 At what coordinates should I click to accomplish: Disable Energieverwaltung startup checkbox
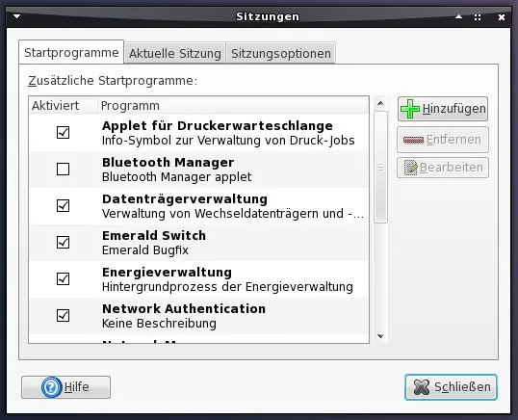(63, 279)
